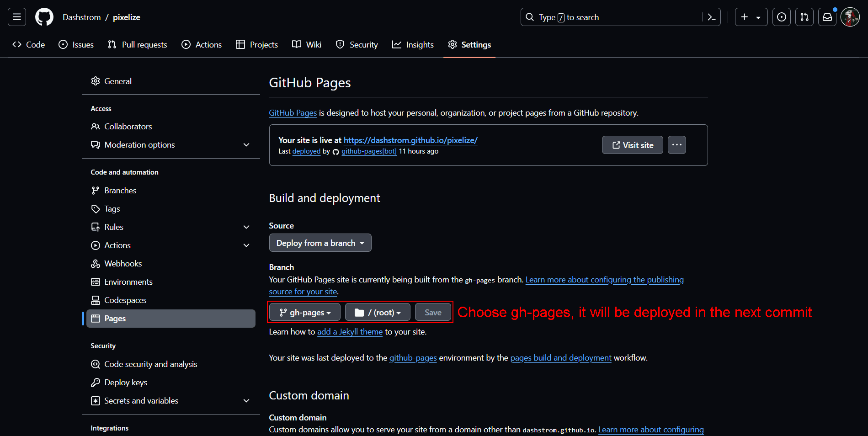Open the github-pages environment link
Viewport: 868px width, 436px height.
413,358
